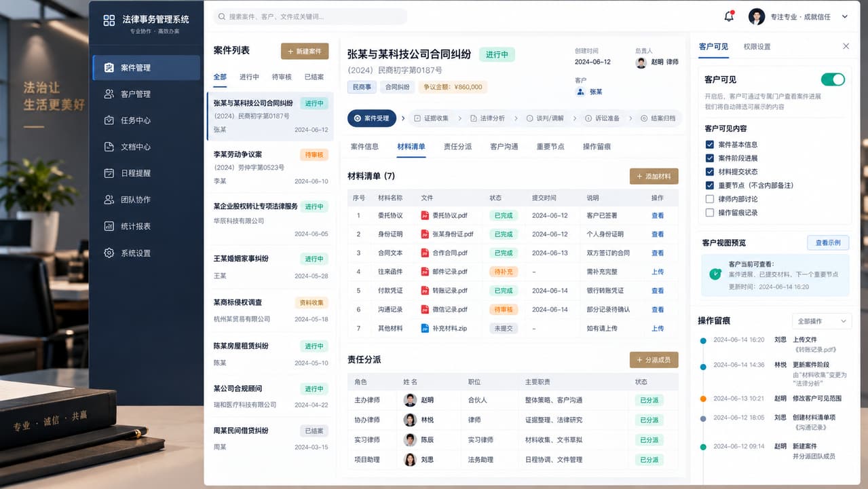Click 刘思 avatar in 责任分派 table
Image resolution: width=868 pixels, height=489 pixels.
(410, 459)
